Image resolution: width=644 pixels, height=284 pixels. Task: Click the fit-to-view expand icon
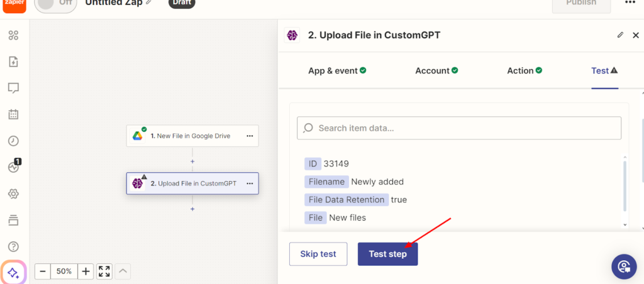pos(104,271)
